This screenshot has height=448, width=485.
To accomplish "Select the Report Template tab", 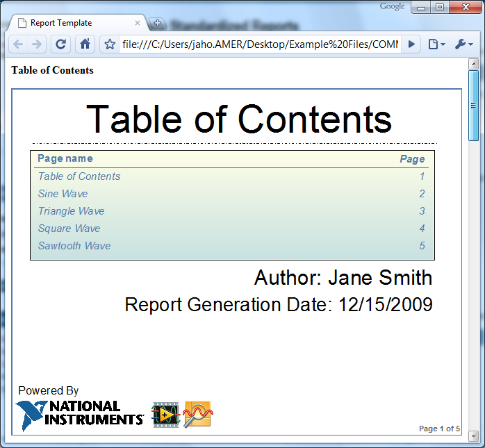I will click(69, 23).
